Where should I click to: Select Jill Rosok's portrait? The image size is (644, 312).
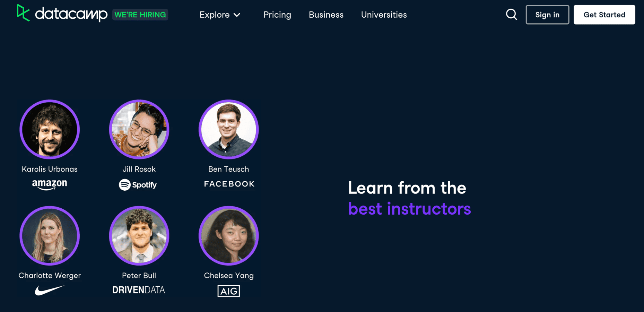139,129
